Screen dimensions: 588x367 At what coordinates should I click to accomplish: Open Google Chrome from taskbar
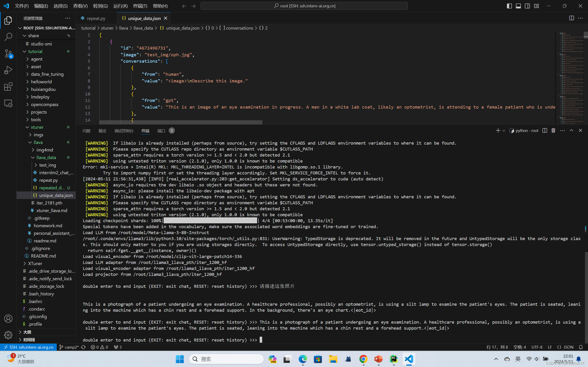tap(363, 359)
